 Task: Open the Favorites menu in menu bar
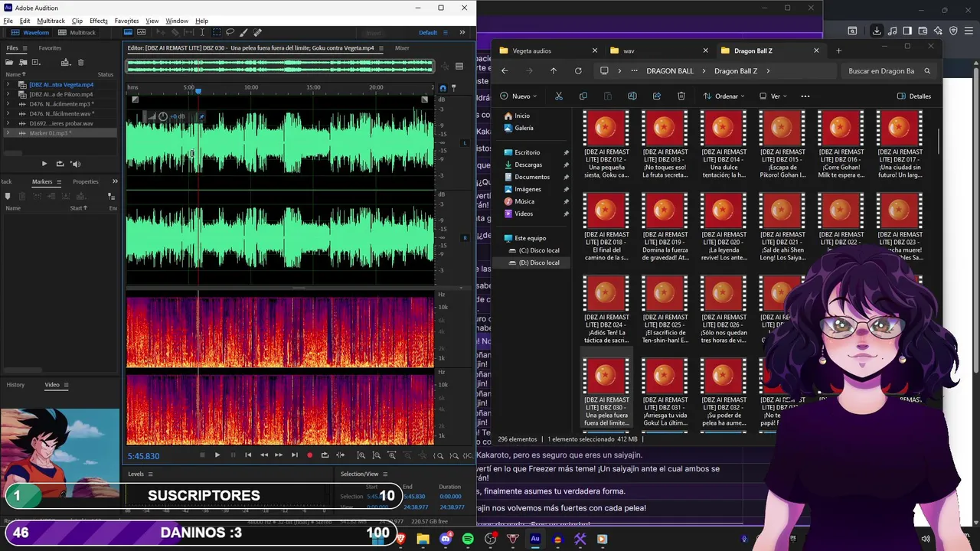(x=126, y=21)
